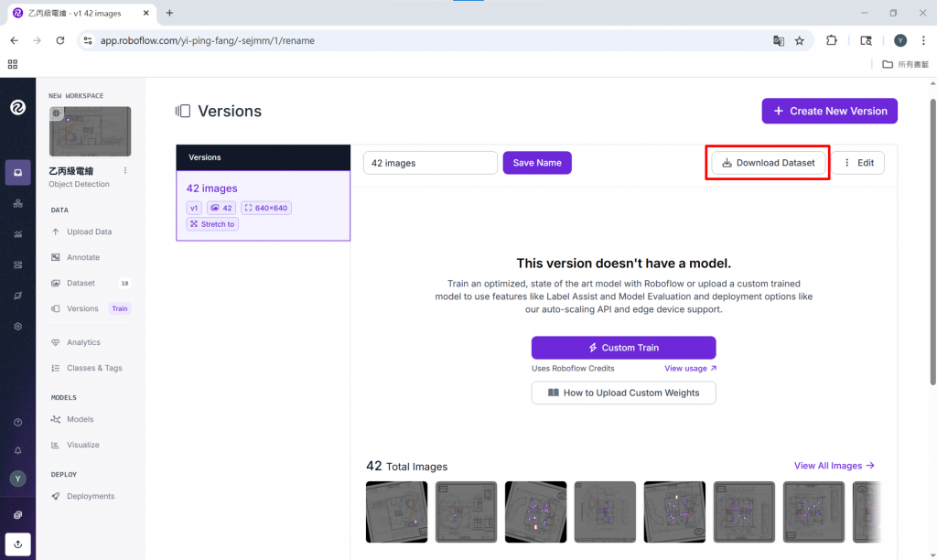937x560 pixels.
Task: Click Create New Version button
Action: pyautogui.click(x=829, y=111)
